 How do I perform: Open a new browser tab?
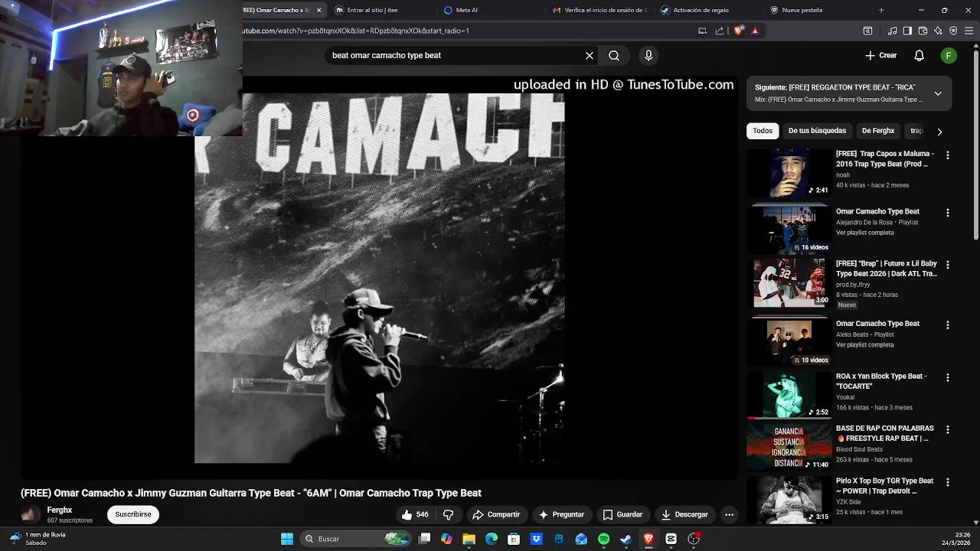(x=881, y=10)
